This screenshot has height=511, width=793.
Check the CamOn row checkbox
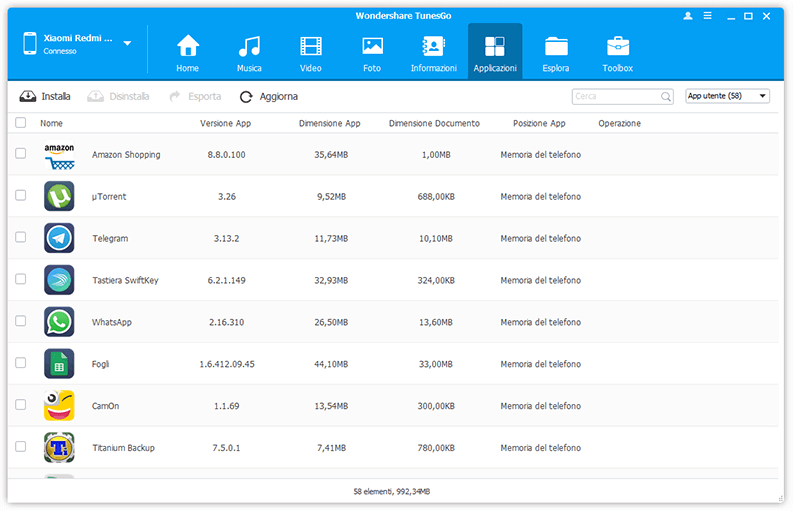point(21,405)
